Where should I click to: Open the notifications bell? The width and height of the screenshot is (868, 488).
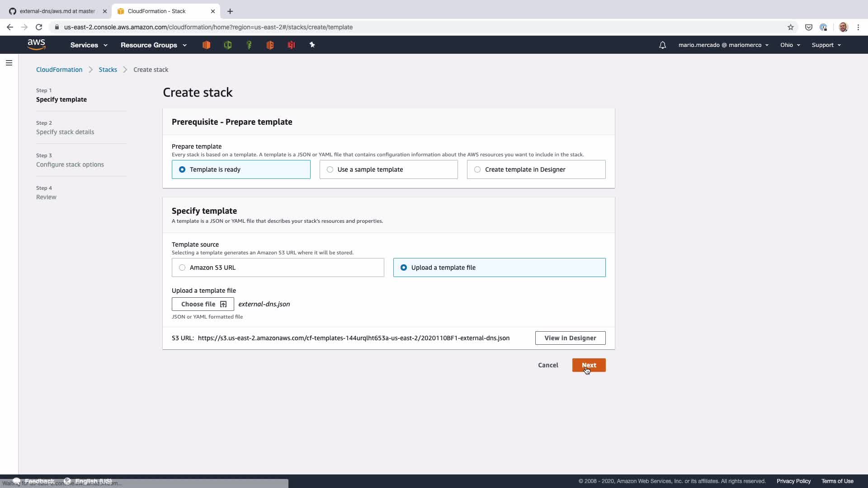tap(662, 45)
